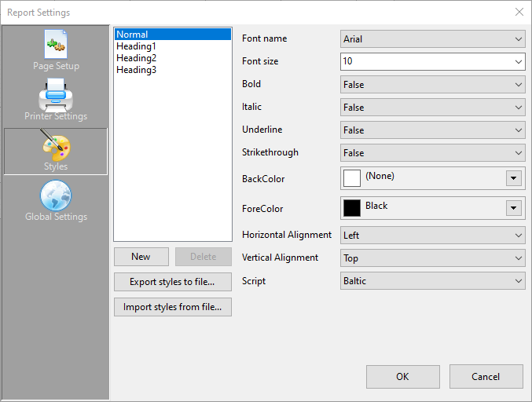532x402 pixels.
Task: Select the Normal style in list
Action: pos(173,35)
